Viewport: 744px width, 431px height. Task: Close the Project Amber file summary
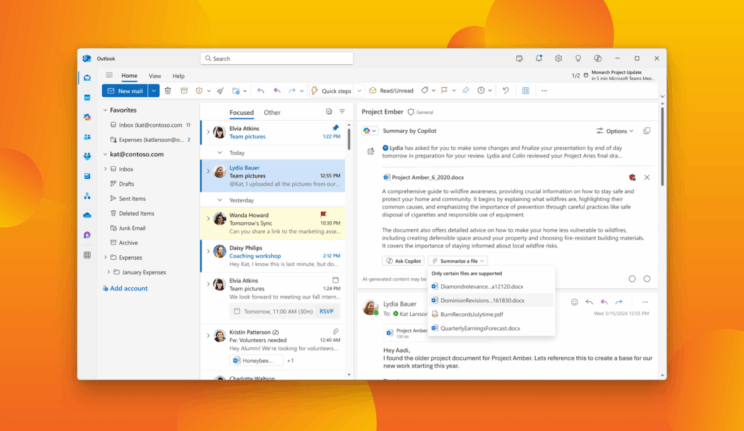647,177
